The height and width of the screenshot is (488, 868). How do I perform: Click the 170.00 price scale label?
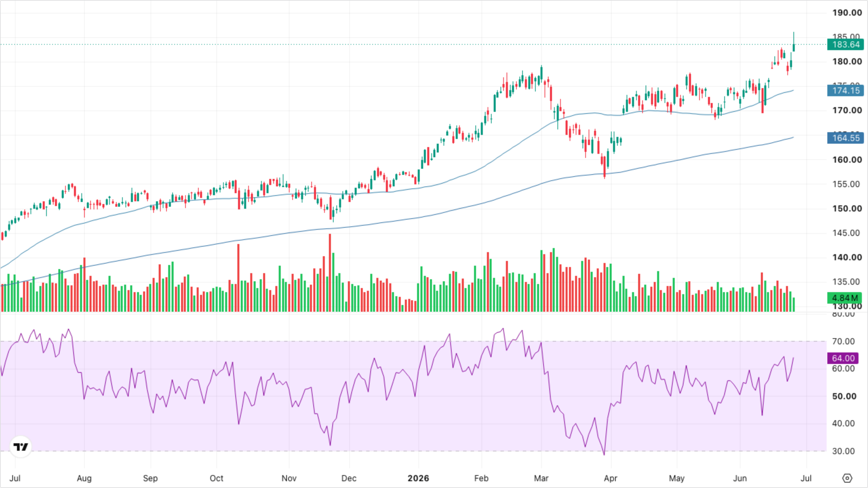pos(847,110)
